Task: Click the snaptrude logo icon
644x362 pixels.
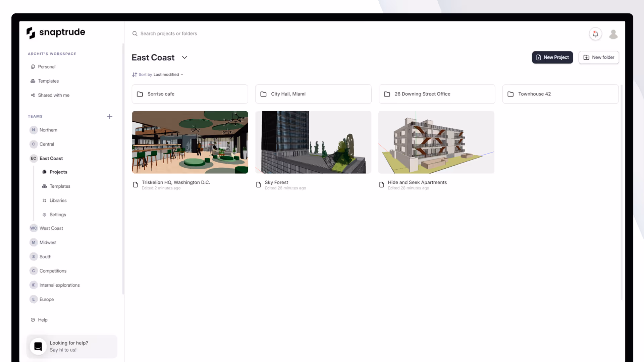Action: pos(31,33)
